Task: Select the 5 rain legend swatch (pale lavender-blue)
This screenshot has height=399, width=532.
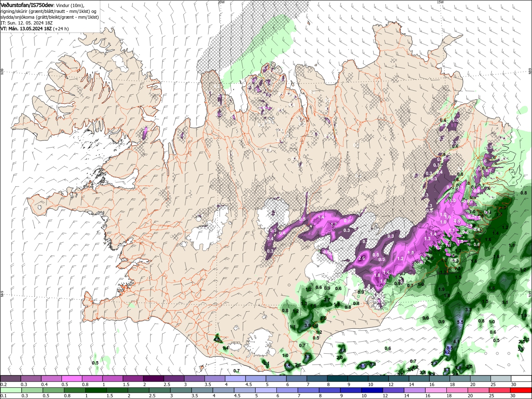Action: [x=266, y=390]
